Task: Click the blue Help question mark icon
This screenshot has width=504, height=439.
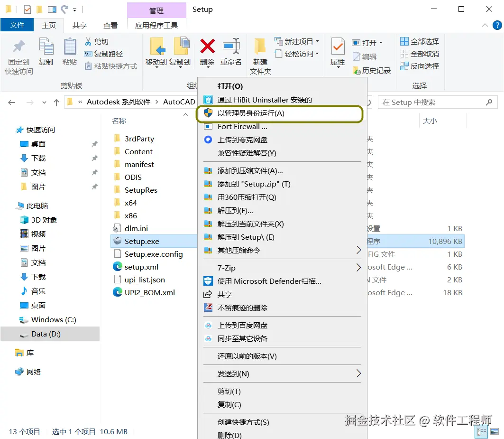Action: [x=497, y=25]
